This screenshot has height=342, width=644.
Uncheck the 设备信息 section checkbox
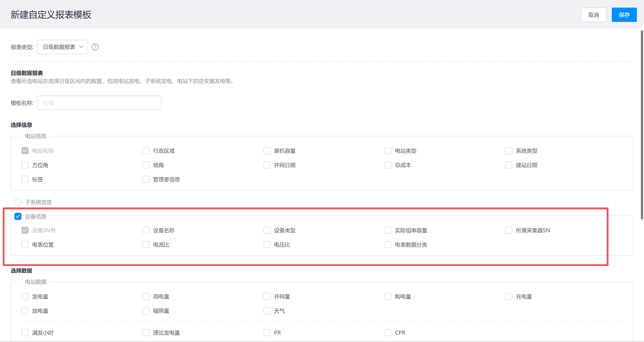(x=18, y=216)
